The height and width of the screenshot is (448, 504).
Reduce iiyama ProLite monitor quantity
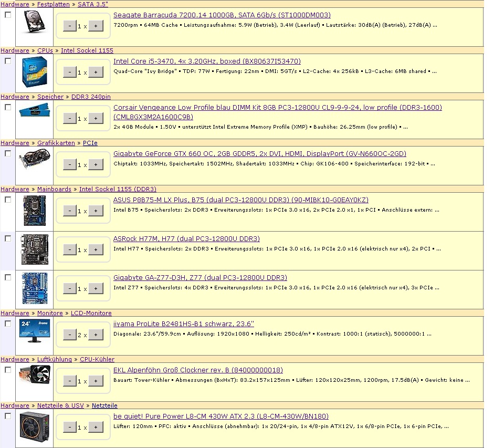point(70,335)
